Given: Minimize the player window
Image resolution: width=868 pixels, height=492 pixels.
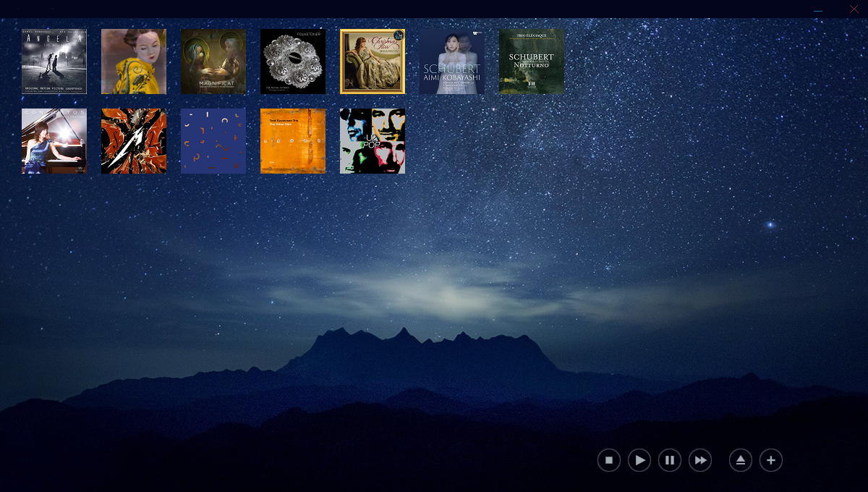Looking at the screenshot, I should click(818, 10).
